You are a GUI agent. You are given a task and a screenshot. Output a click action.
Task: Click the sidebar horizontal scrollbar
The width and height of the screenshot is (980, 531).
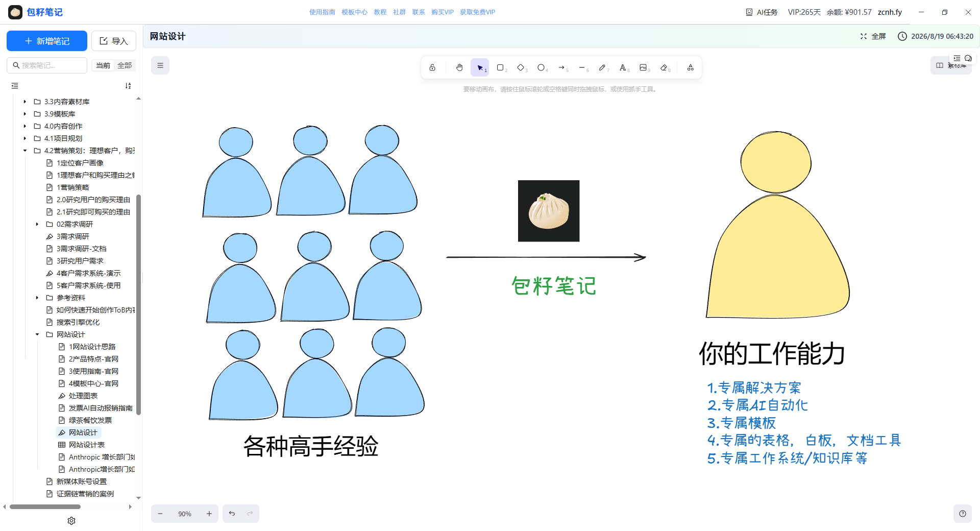coord(45,506)
